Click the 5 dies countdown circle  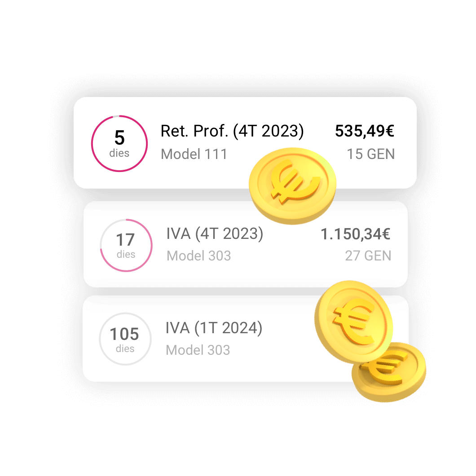pyautogui.click(x=119, y=144)
